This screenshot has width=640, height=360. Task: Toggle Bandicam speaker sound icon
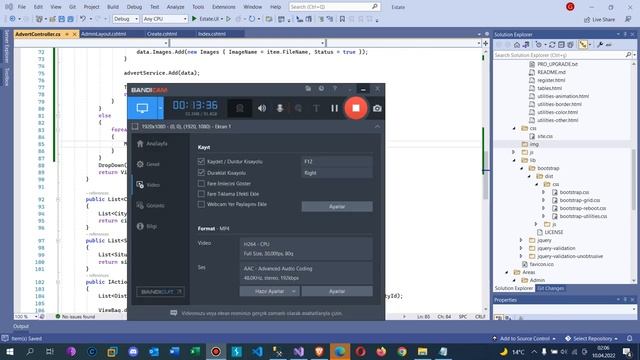click(x=262, y=108)
